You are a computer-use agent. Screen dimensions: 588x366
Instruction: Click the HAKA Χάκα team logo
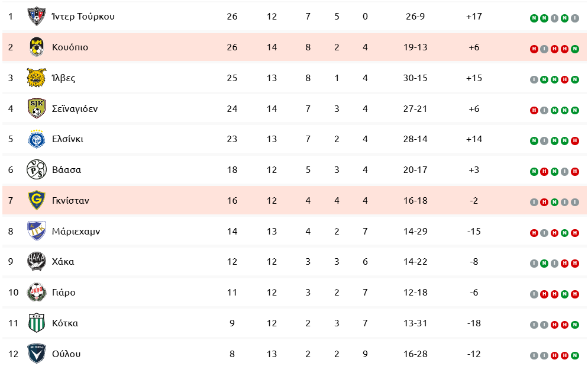[x=37, y=262]
